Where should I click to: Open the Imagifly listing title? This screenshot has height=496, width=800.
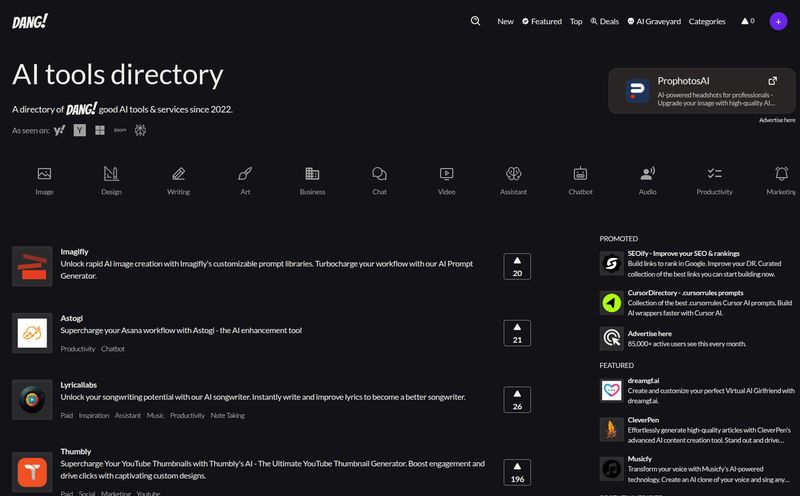74,252
